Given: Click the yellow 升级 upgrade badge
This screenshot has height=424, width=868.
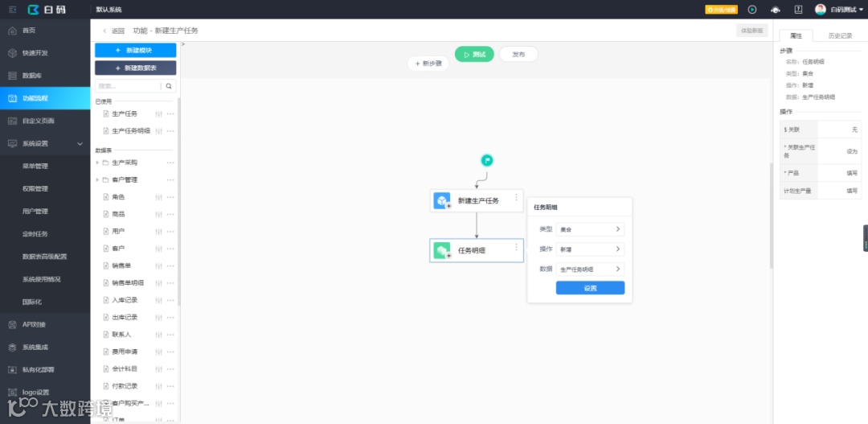Looking at the screenshot, I should coord(721,10).
